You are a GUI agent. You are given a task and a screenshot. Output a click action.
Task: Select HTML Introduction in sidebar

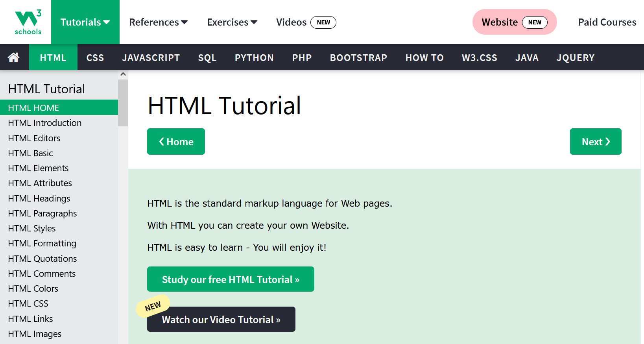click(x=45, y=123)
